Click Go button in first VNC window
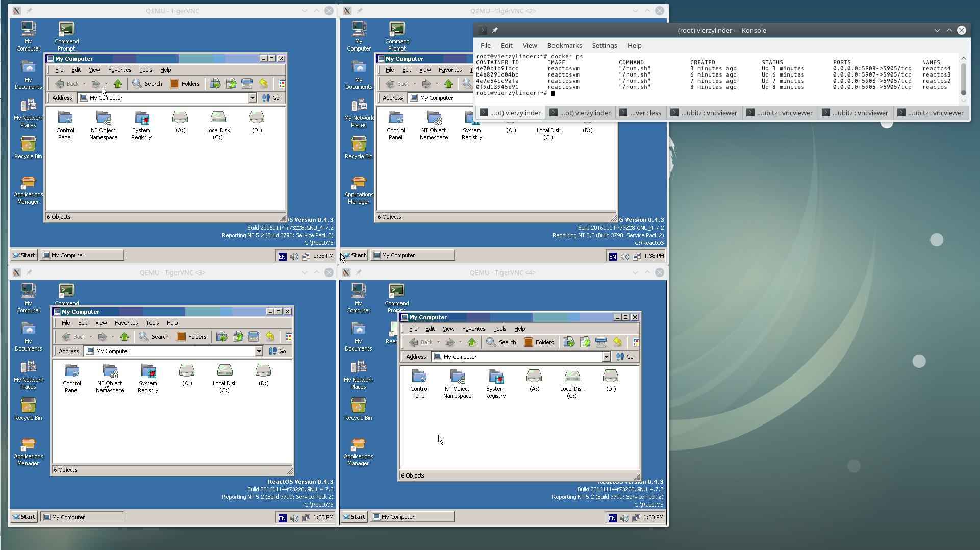Screen dimensions: 980x550 (271, 98)
